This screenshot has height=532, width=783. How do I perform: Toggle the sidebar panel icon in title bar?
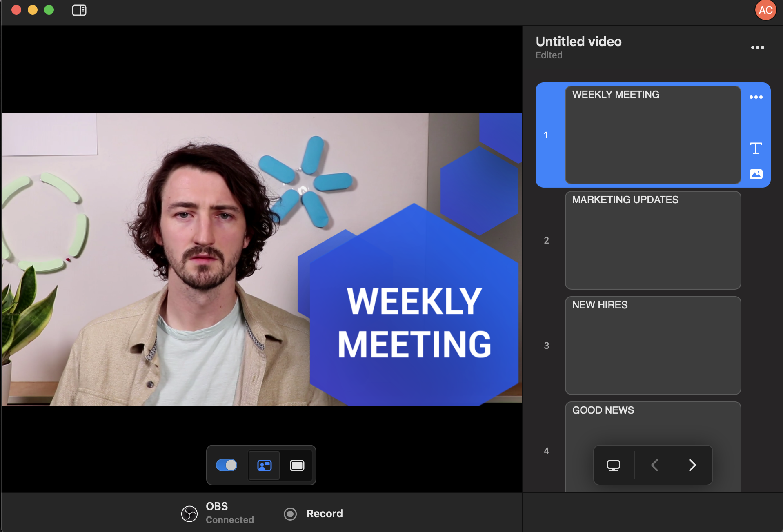click(x=79, y=10)
